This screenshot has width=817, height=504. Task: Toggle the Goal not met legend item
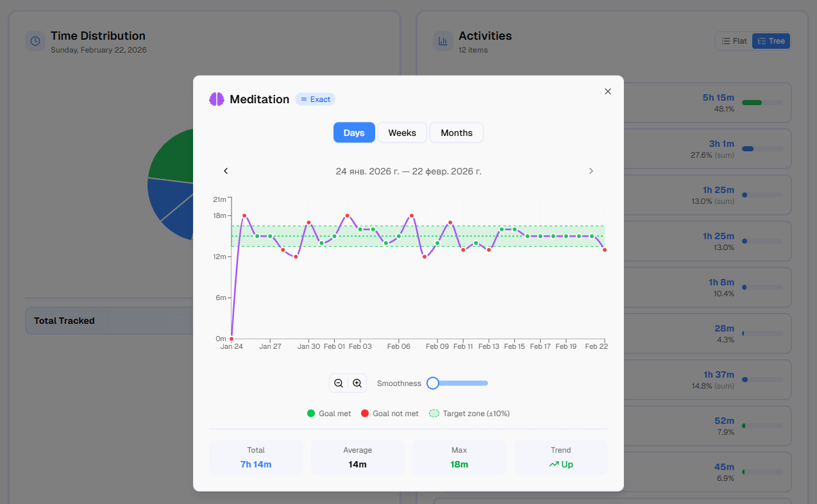390,414
